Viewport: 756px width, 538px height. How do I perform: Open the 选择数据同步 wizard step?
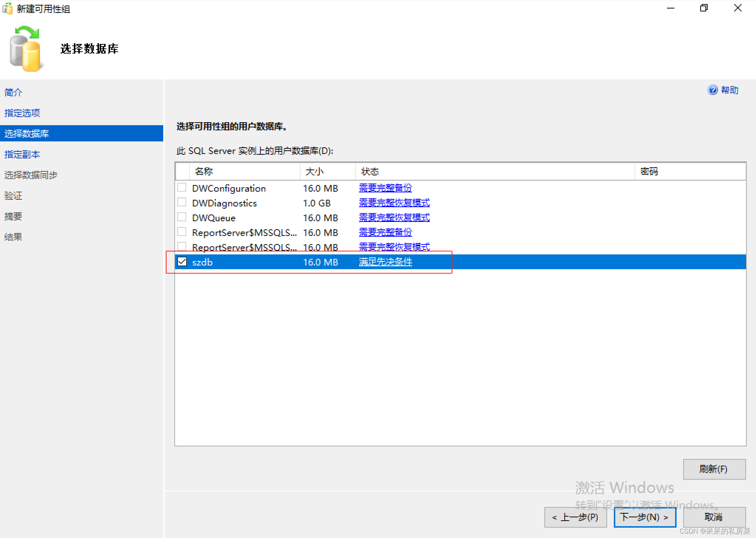(x=31, y=175)
